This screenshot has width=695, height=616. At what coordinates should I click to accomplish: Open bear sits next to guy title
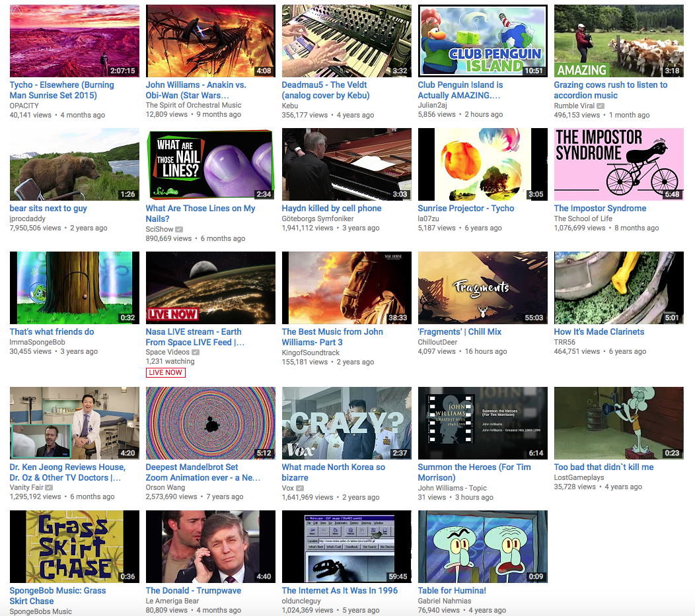(x=48, y=208)
